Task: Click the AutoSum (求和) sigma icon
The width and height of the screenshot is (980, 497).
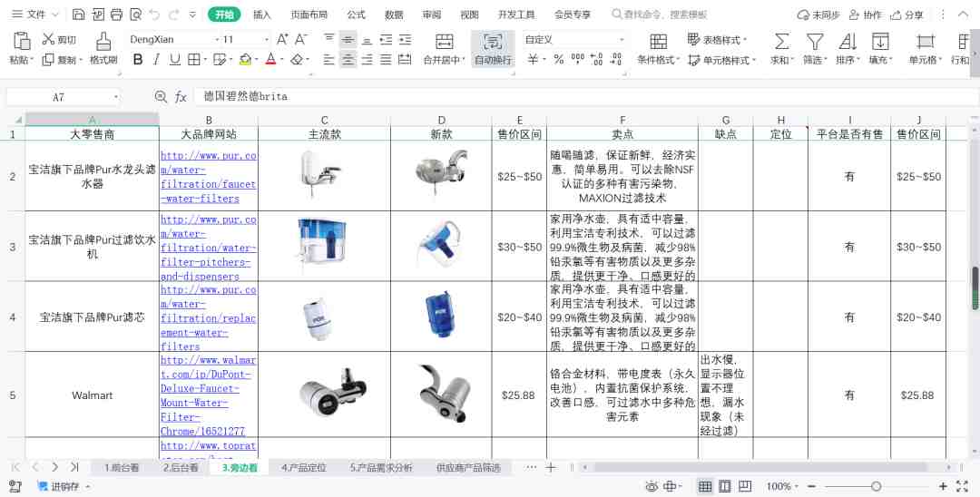Action: click(780, 42)
